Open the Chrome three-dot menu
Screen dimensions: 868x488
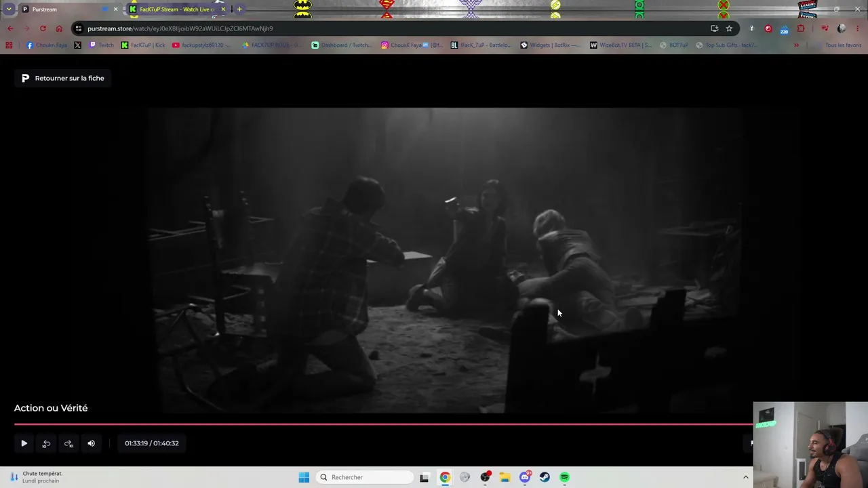(858, 28)
